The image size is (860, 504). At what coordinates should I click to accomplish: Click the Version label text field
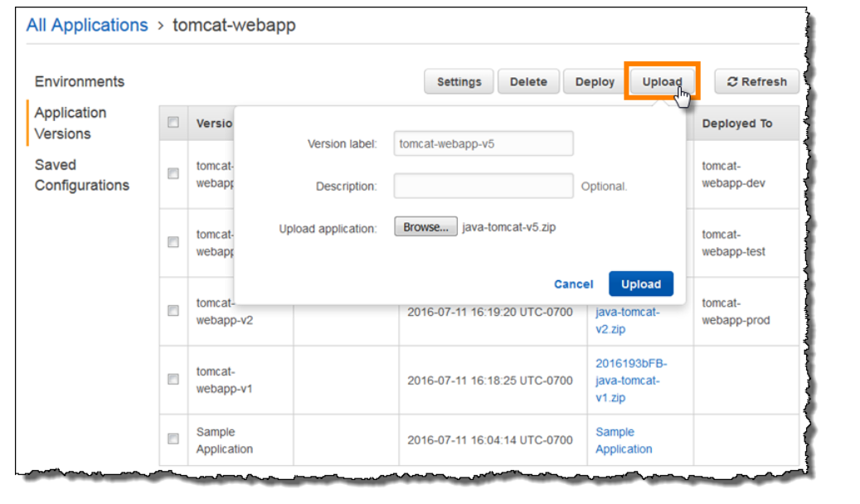pos(483,143)
